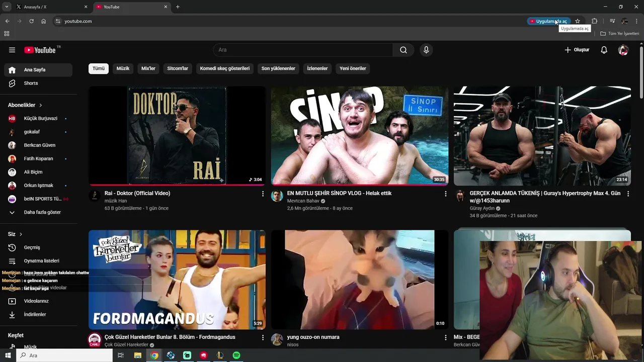The image size is (644, 362).
Task: Open İndirilenler downloads in sidebar
Action: pyautogui.click(x=38, y=314)
